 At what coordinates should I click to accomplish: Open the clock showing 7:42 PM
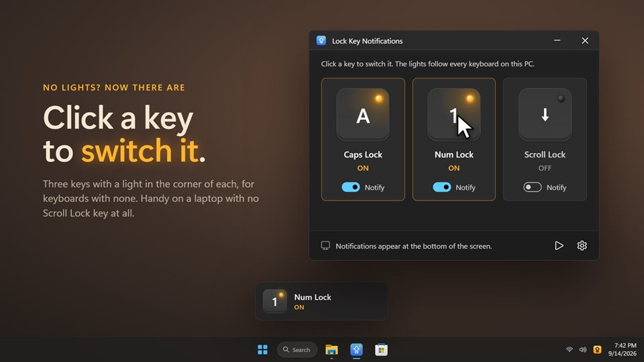coord(623,349)
